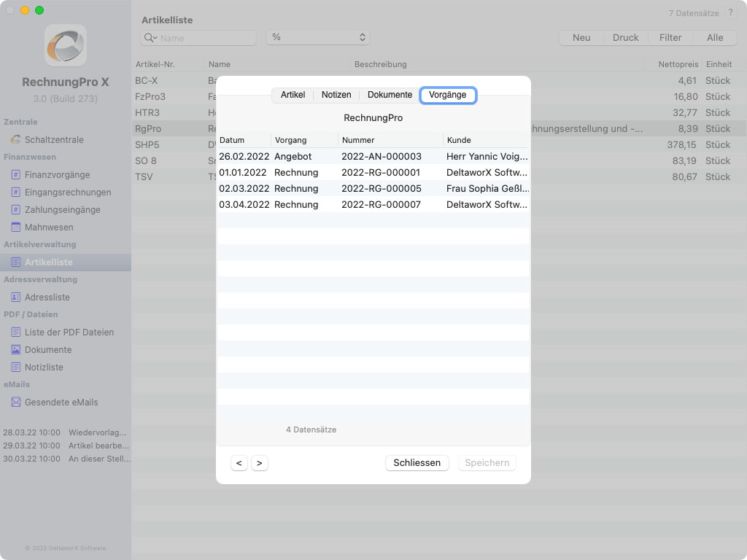Click the Finanzvorgänge icon in sidebar
This screenshot has height=560, width=747.
[16, 174]
